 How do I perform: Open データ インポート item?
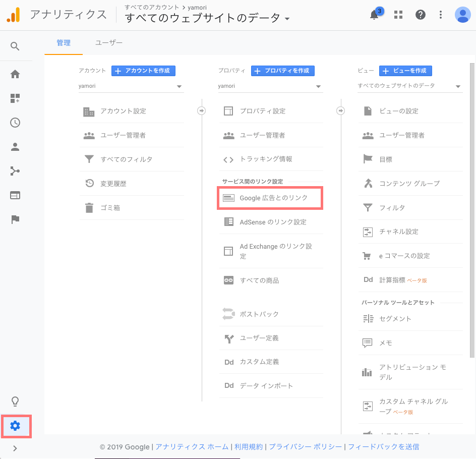(x=271, y=386)
